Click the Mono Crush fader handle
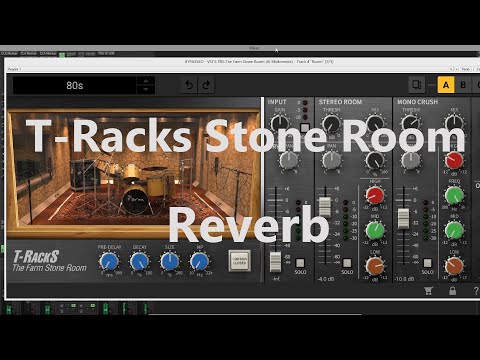 [404, 219]
